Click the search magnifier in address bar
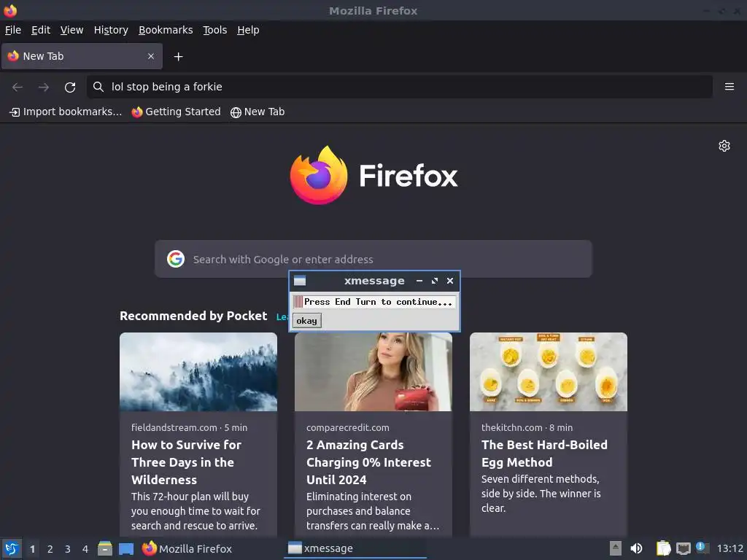 pyautogui.click(x=98, y=87)
